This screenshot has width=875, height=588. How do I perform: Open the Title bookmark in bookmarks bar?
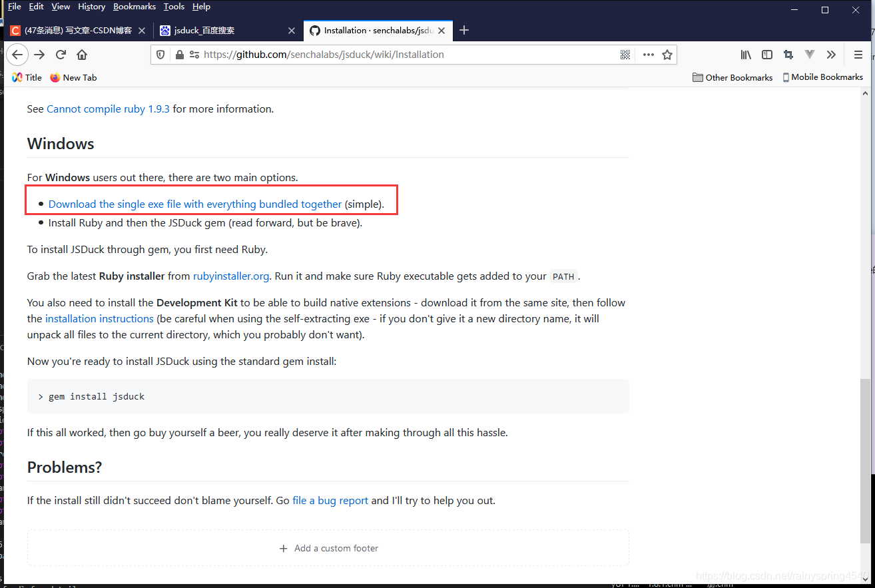pos(27,77)
